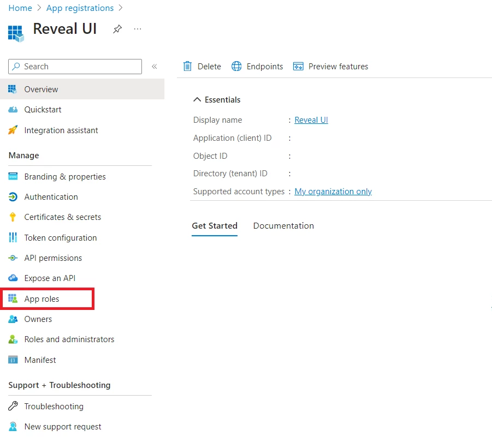492x448 pixels.
Task: Click the Home breadcrumb link
Action: tap(20, 8)
